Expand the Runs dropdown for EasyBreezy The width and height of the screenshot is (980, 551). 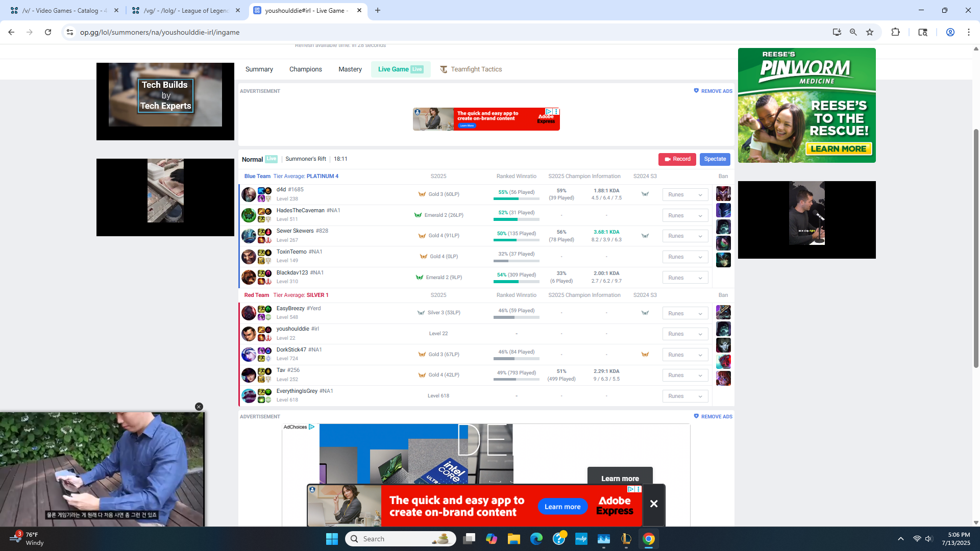(x=685, y=314)
